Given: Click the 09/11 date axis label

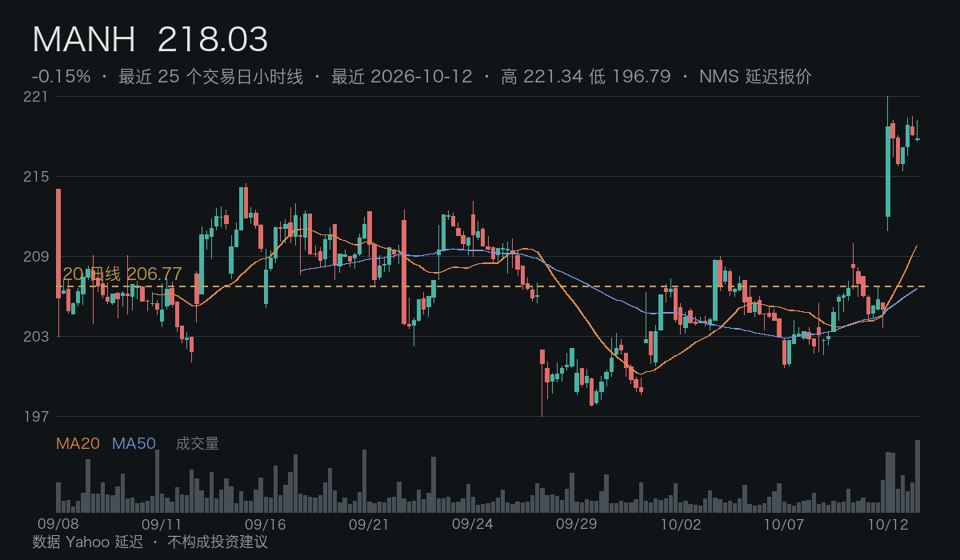Looking at the screenshot, I should pyautogui.click(x=162, y=525).
